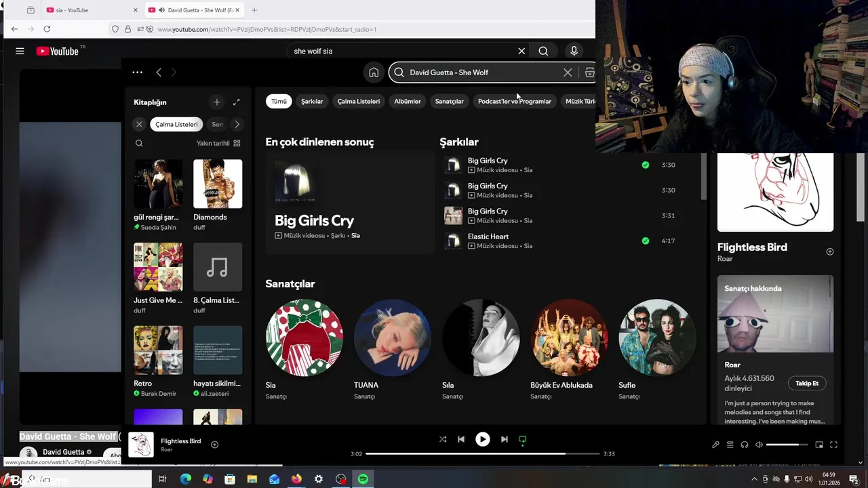The height and width of the screenshot is (488, 868).
Task: Expand Kitaplığın library to full view
Action: 236,102
